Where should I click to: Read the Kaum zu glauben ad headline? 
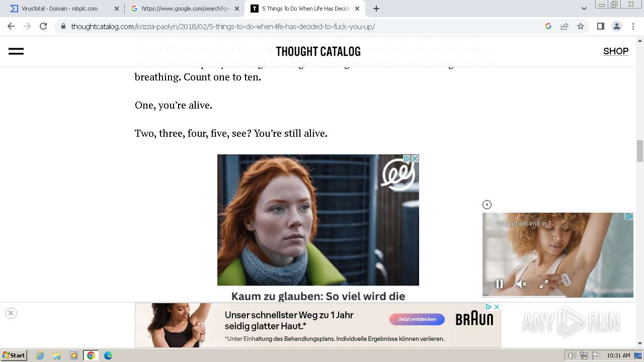click(318, 296)
